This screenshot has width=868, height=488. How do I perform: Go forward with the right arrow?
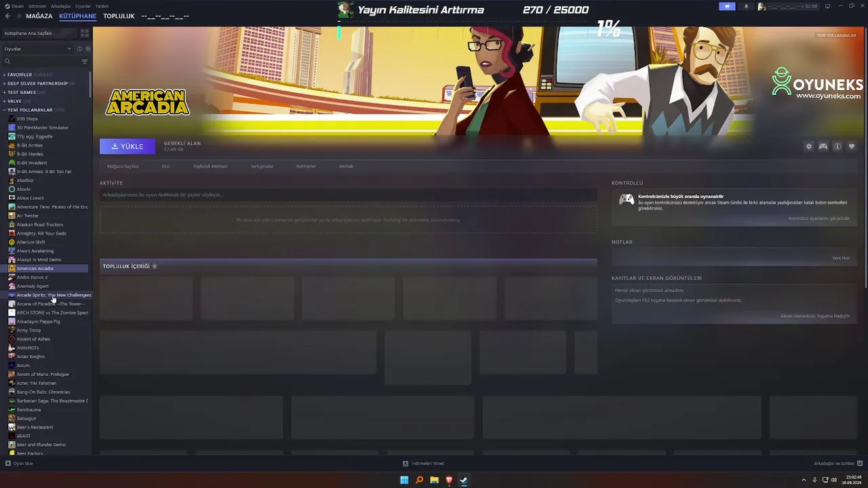point(18,16)
